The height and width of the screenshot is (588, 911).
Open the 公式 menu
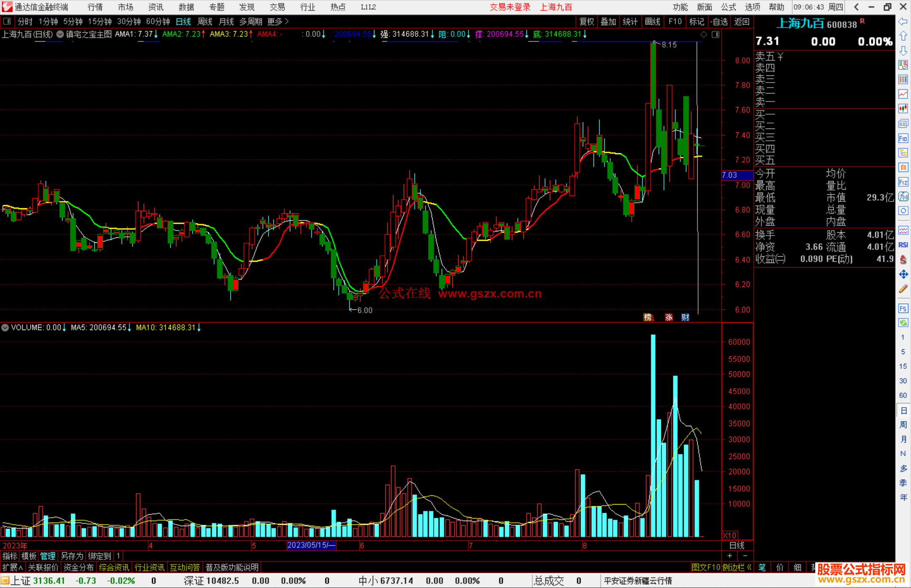pyautogui.click(x=728, y=7)
